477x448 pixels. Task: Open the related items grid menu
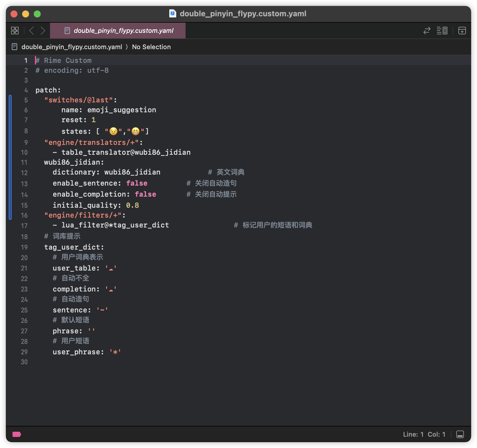pos(15,31)
